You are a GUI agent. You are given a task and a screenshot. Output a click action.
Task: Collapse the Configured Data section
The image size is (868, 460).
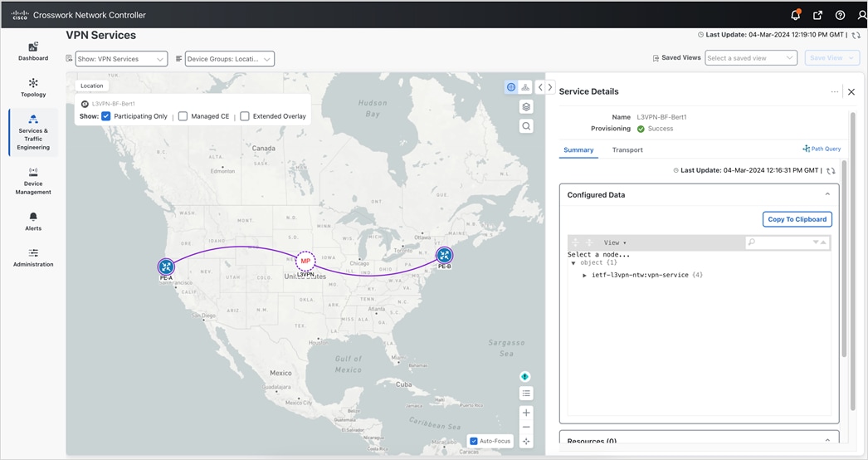click(x=827, y=194)
